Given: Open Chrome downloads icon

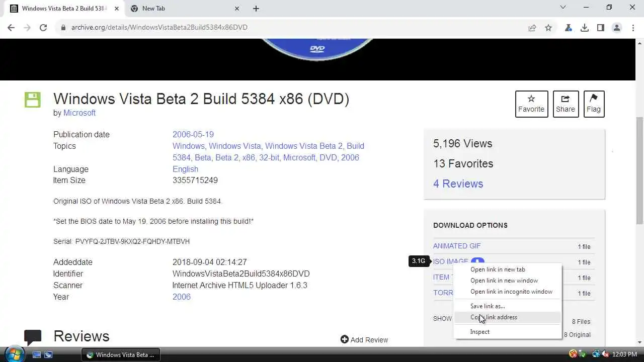Looking at the screenshot, I should coord(585,28).
